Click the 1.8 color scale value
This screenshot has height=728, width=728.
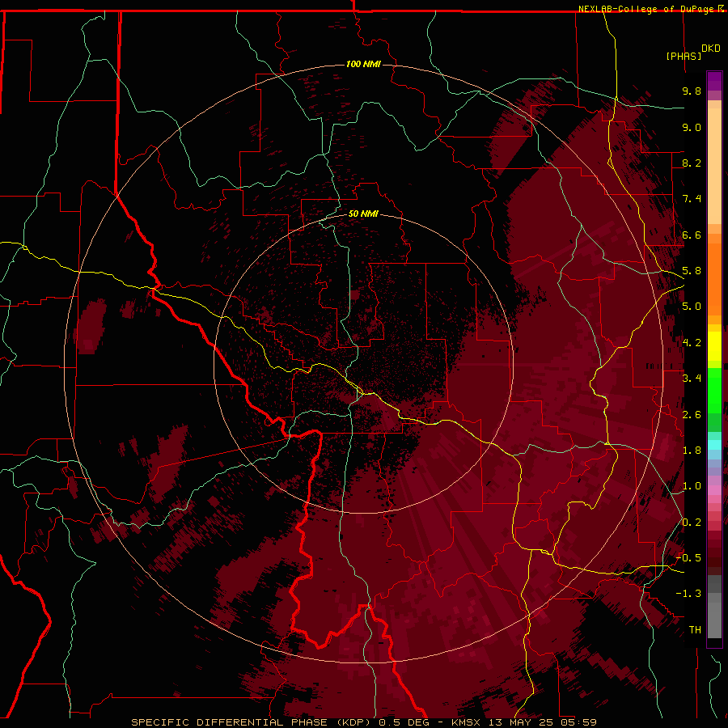pos(692,451)
